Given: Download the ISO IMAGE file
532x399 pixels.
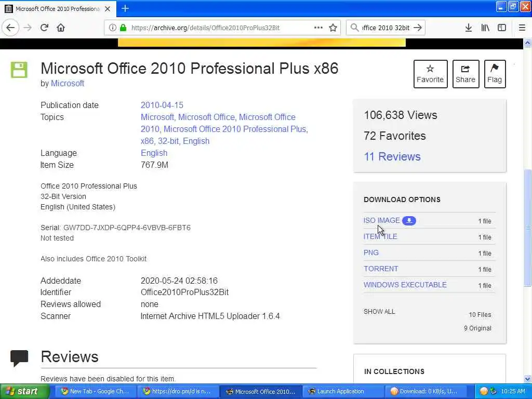Looking at the screenshot, I should click(x=382, y=220).
